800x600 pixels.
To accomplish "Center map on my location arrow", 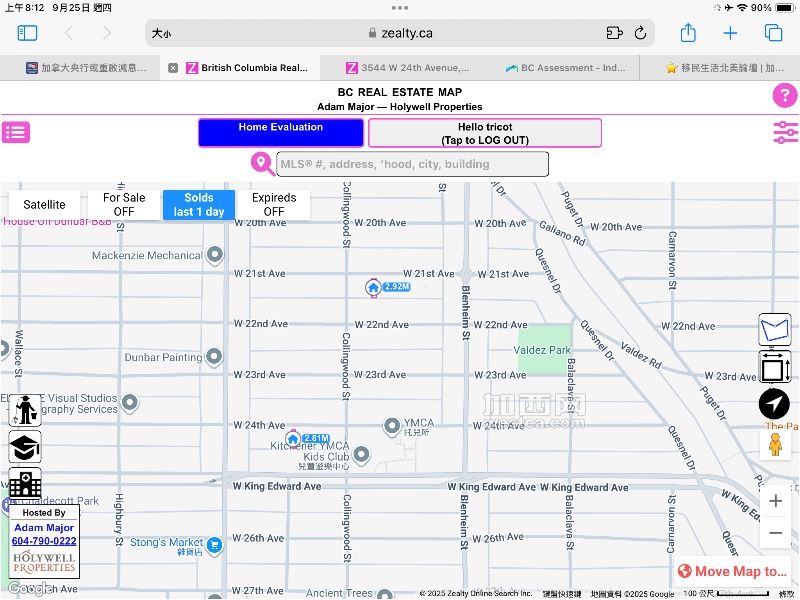I will pyautogui.click(x=774, y=404).
